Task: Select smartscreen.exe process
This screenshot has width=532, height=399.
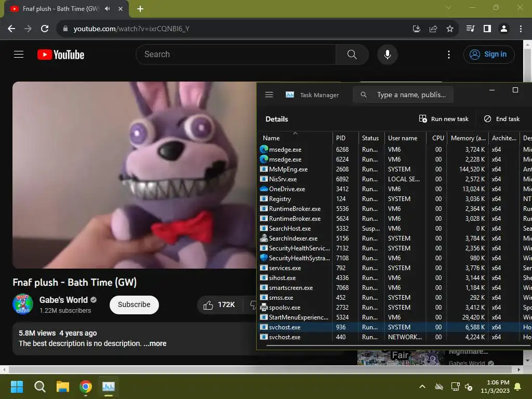Action: click(394, 287)
